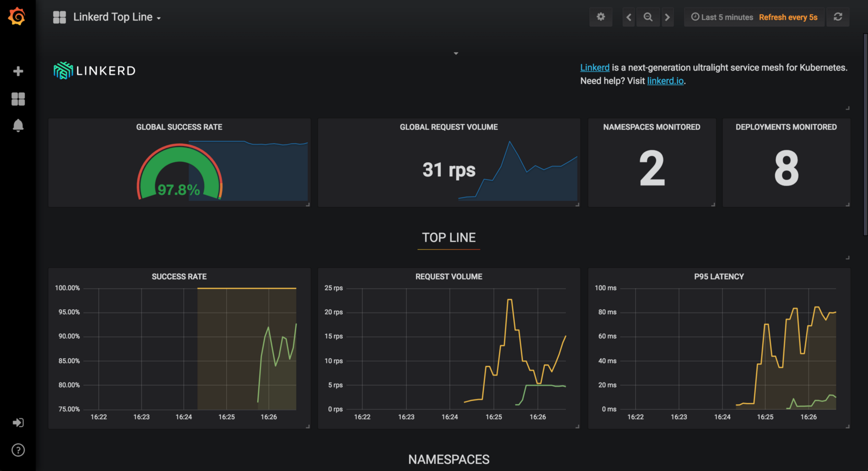Screen dimensions: 868x471
Task: Open the Alerting bell icon
Action: pyautogui.click(x=18, y=126)
